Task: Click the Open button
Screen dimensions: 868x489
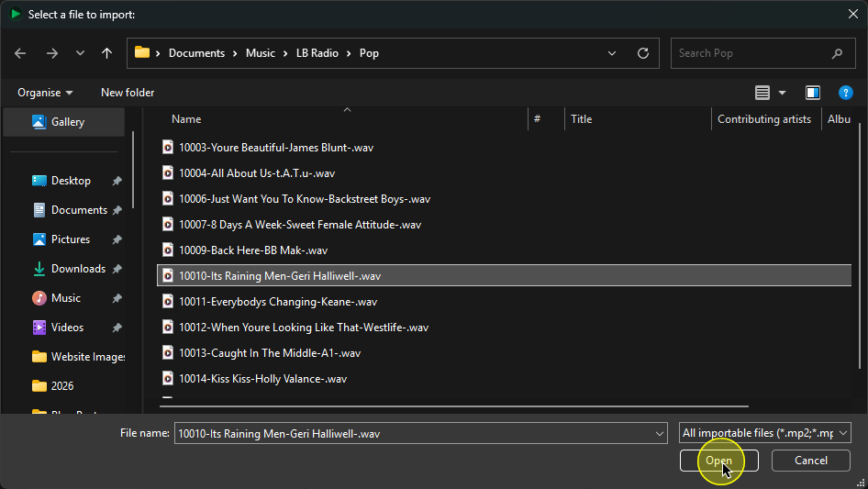Action: coord(718,461)
